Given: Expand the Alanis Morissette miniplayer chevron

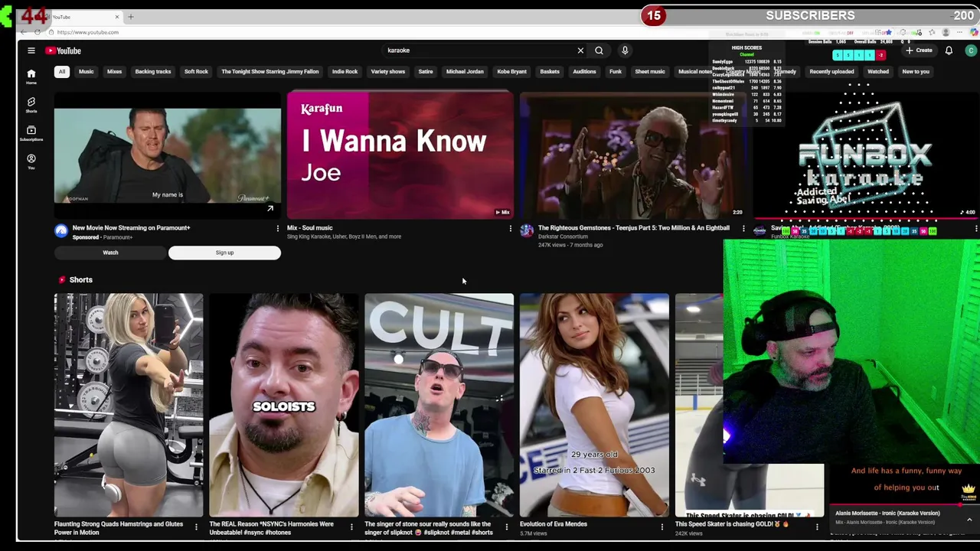Looking at the screenshot, I should 969,519.
